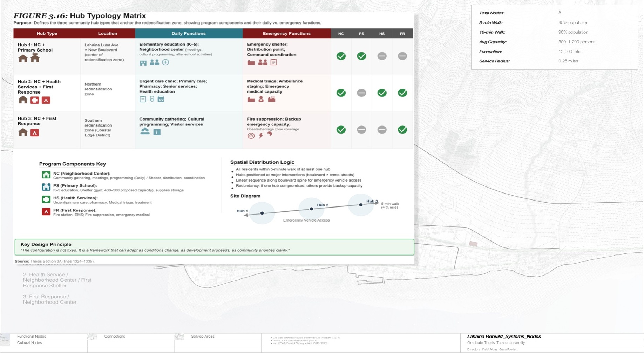Click the PS Primary School icon in components key
The width and height of the screenshot is (644, 353).
(x=46, y=187)
